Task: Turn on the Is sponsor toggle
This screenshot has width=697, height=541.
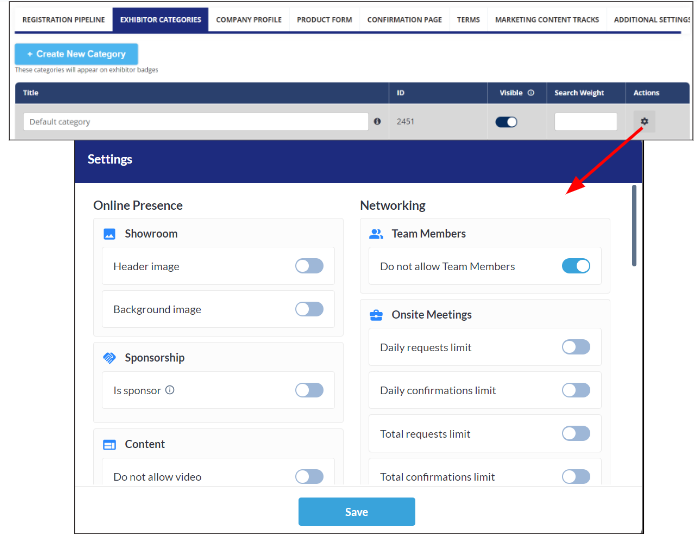Action: (x=309, y=390)
